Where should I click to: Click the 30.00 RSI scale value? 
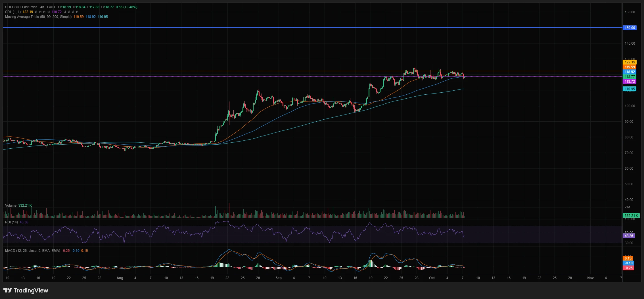click(x=629, y=243)
